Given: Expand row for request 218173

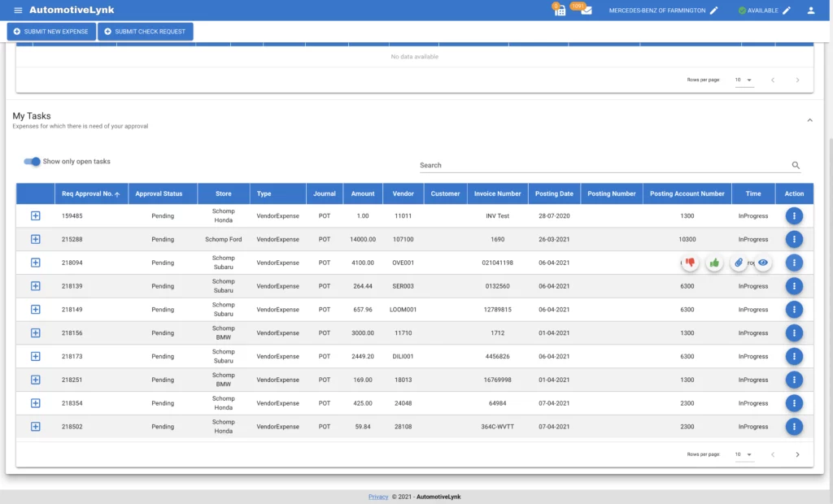Looking at the screenshot, I should [36, 356].
